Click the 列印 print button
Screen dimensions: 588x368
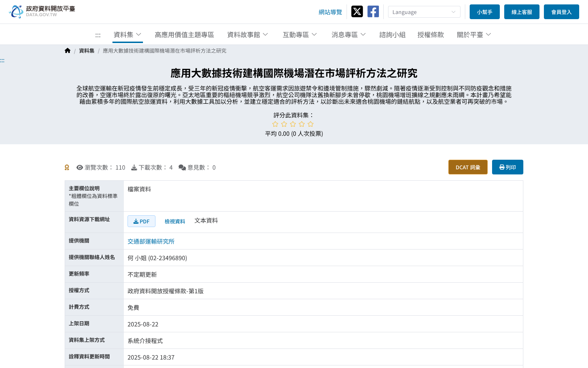coord(508,167)
